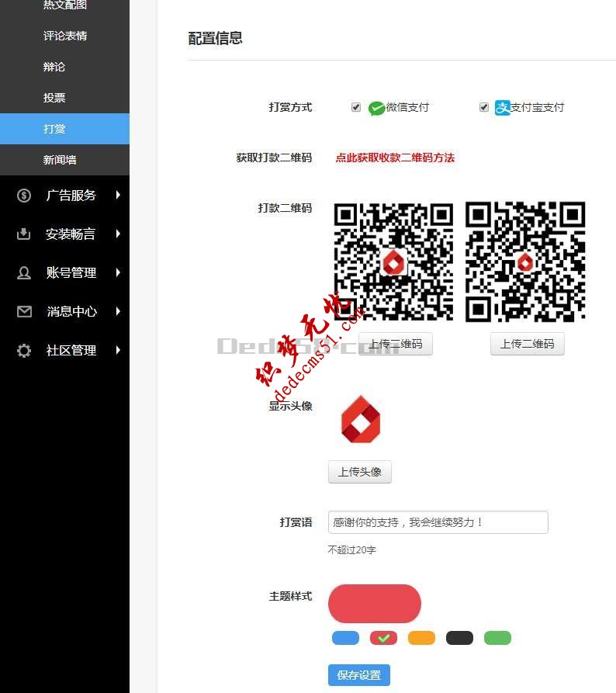Click the Alipay blue logo
The height and width of the screenshot is (693, 616).
(503, 107)
